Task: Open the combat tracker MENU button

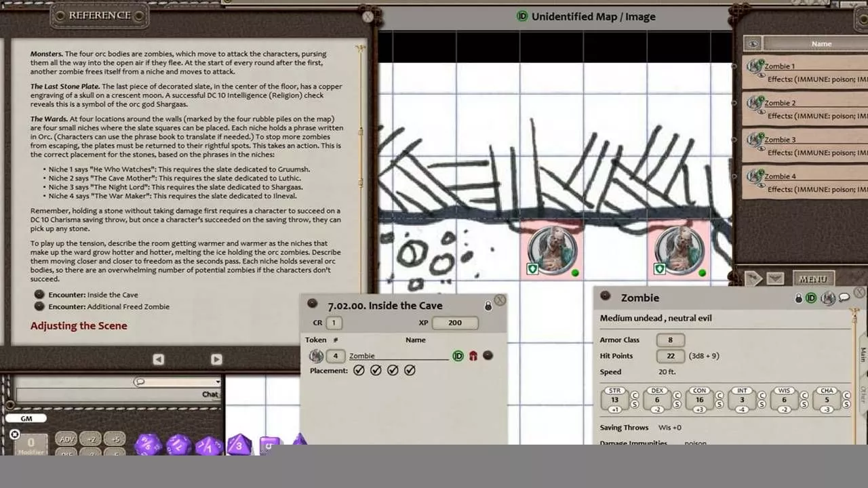Action: pos(812,279)
